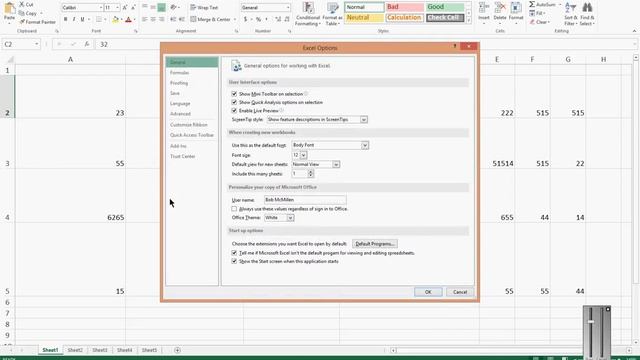Viewport: 640px width, 360px height.
Task: Open the General number format dropdown
Action: point(288,7)
